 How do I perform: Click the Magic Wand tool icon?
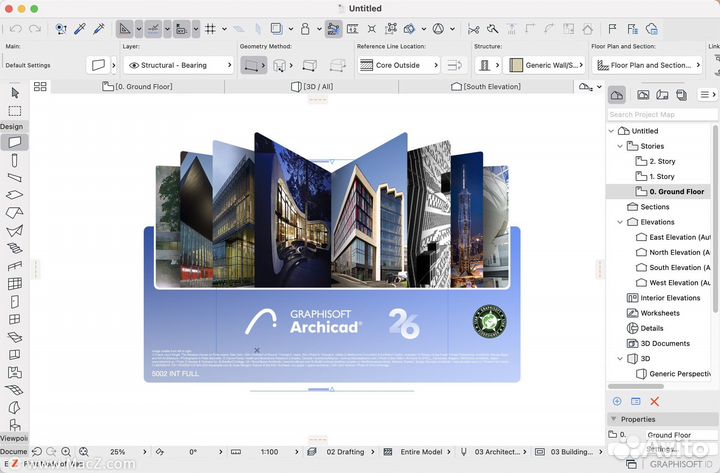pyautogui.click(x=493, y=29)
